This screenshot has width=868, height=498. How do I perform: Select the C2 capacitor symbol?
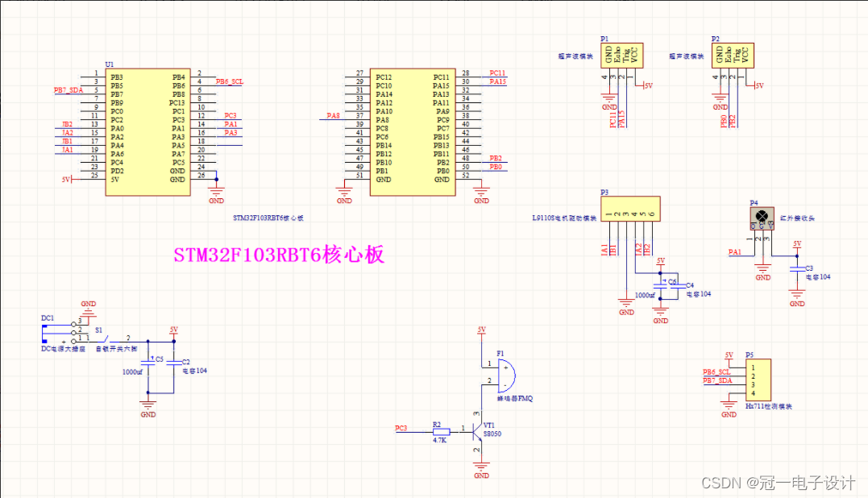(174, 363)
